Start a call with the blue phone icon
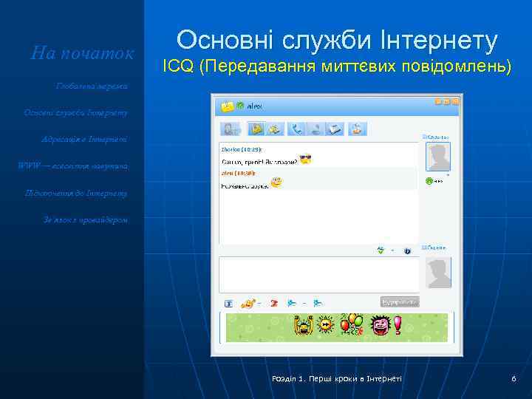The width and height of the screenshot is (532, 399). [x=297, y=129]
